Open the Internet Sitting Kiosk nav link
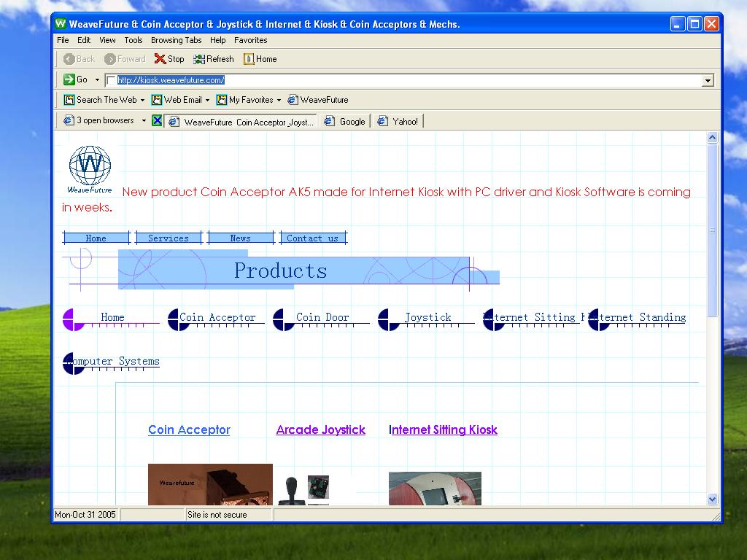 [x=531, y=319]
